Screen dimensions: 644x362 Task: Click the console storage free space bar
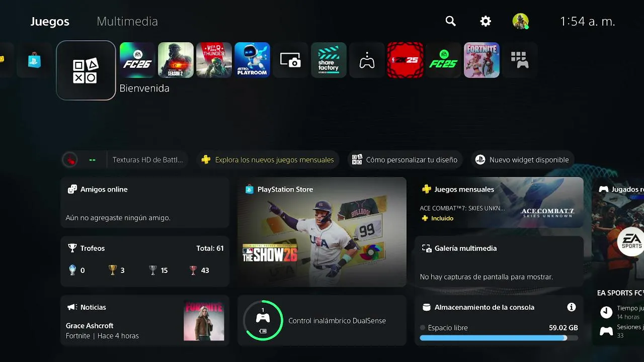click(x=499, y=338)
